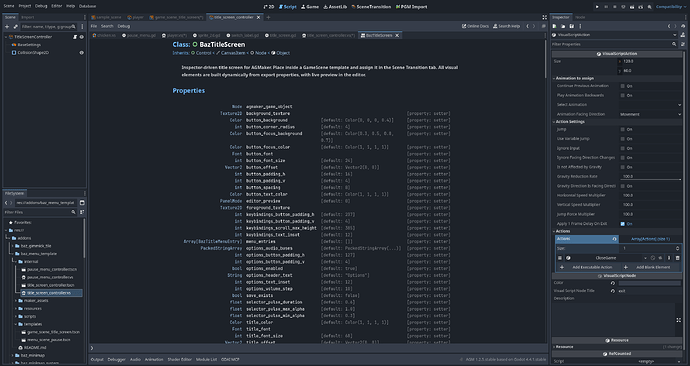This screenshot has height=366, width=690.
Task: Toggle visibility of TitleScreenController node
Action: tap(81, 37)
